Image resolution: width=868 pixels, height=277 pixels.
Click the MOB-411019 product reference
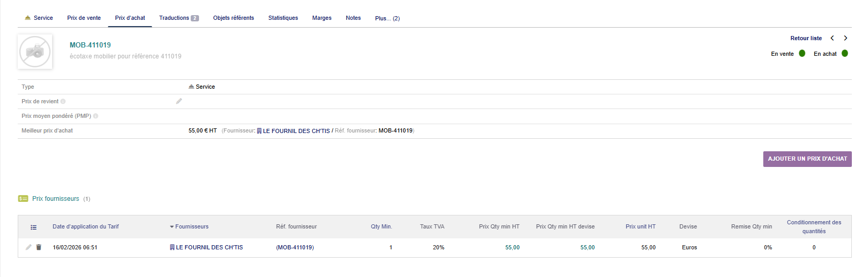tap(90, 45)
